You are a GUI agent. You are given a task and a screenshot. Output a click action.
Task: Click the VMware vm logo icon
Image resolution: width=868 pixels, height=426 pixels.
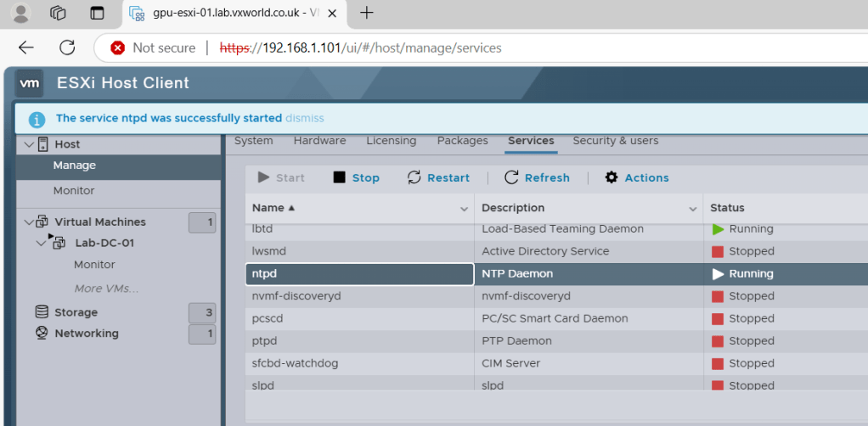click(30, 83)
